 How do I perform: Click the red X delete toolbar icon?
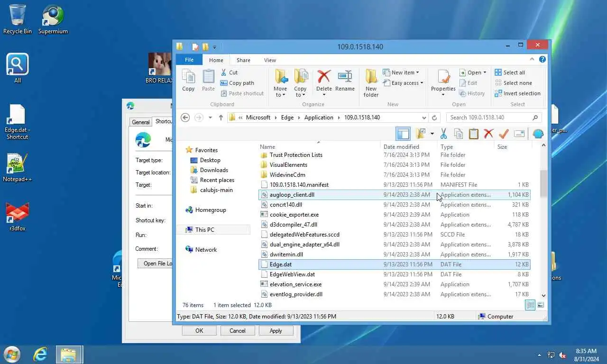489,134
